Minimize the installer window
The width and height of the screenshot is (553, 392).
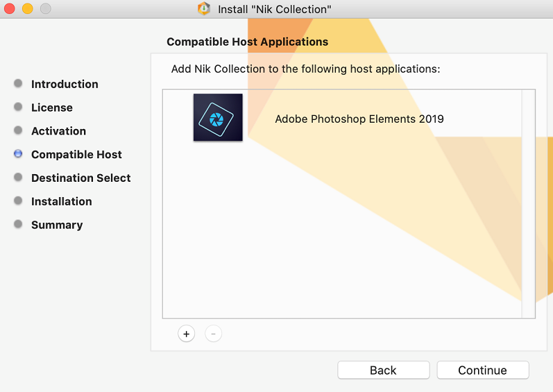point(28,9)
